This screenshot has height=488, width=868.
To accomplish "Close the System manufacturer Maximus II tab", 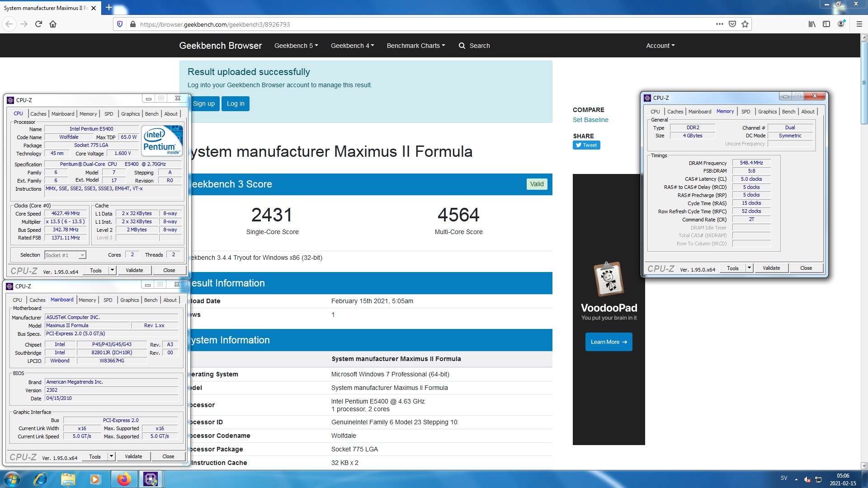I will click(x=94, y=8).
